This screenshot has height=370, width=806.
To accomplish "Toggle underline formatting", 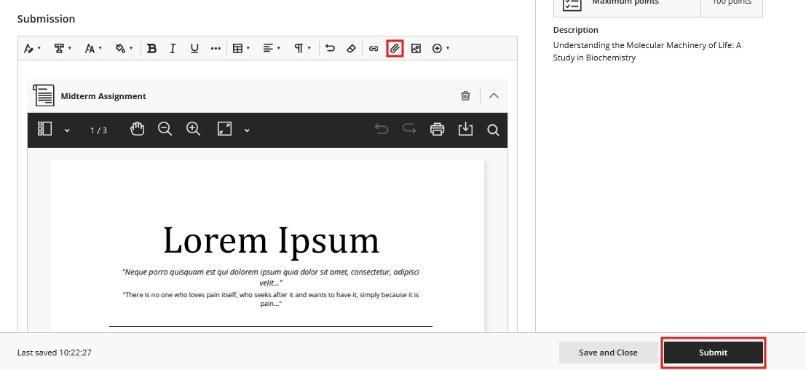I will (194, 49).
